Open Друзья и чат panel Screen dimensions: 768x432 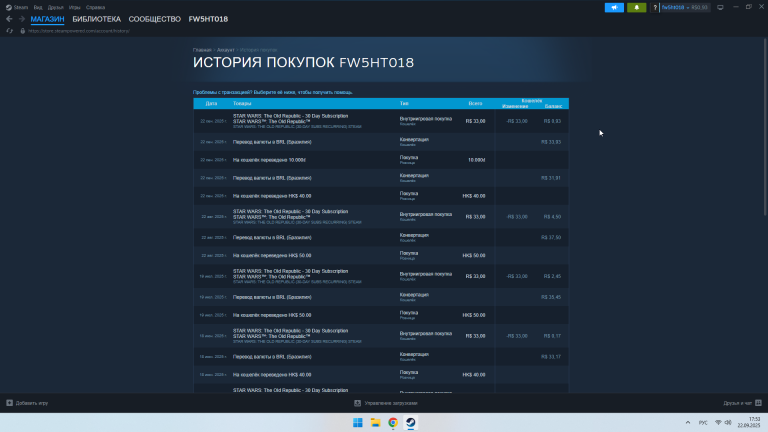737,403
